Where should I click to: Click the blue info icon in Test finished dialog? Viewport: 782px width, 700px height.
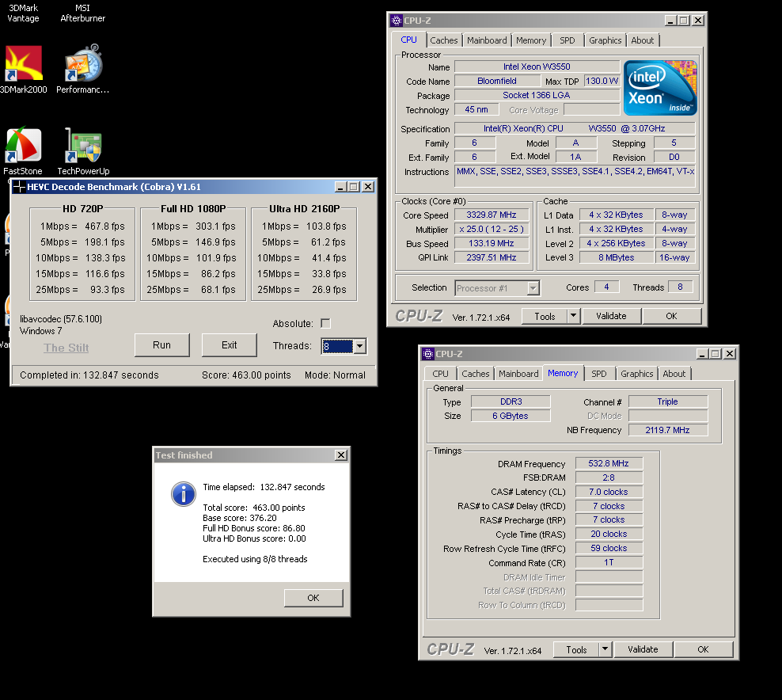pos(184,494)
